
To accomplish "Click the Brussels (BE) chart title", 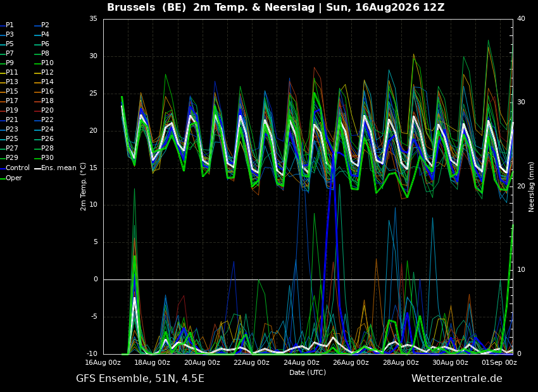I will (x=275, y=7).
